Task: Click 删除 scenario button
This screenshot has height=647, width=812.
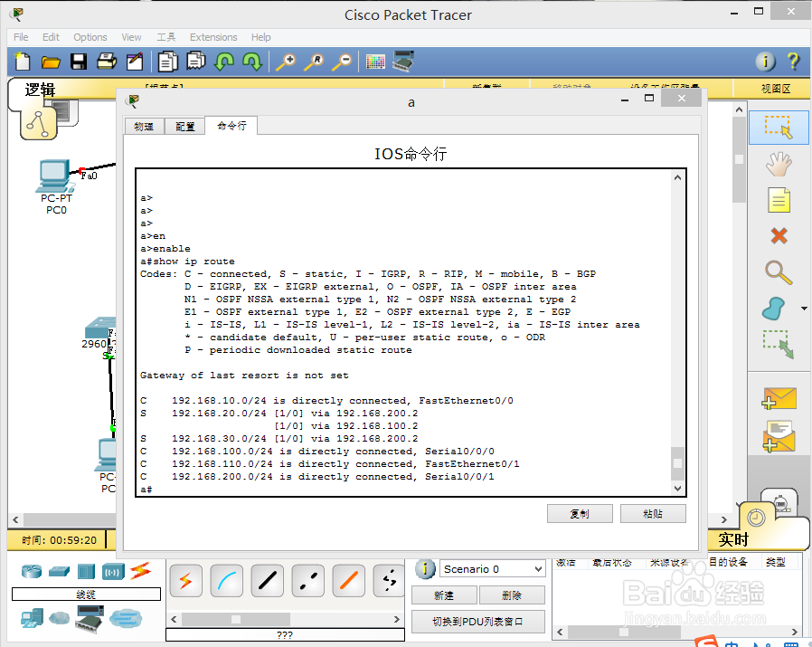Action: tap(512, 595)
